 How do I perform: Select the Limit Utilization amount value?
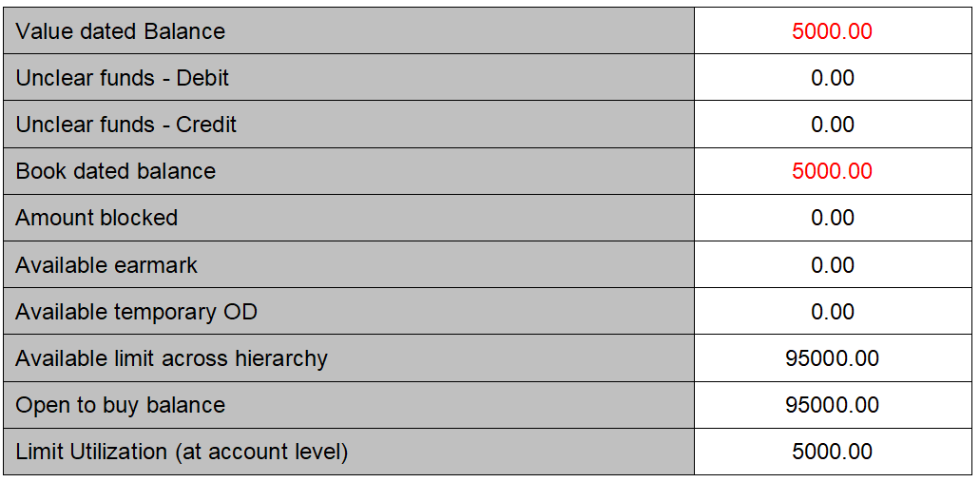click(x=832, y=452)
